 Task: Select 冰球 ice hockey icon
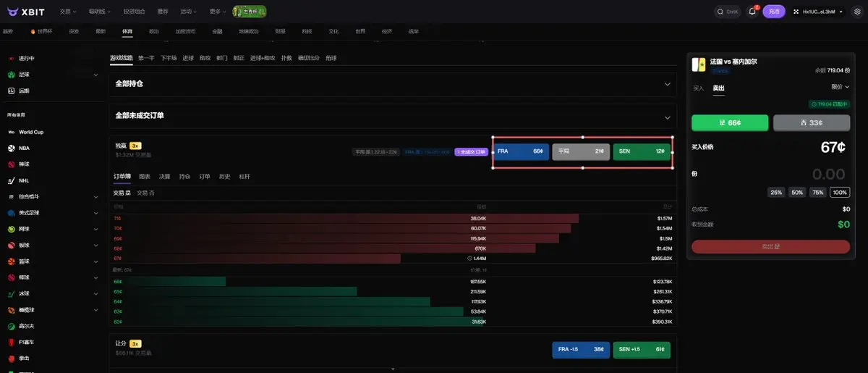tap(12, 293)
